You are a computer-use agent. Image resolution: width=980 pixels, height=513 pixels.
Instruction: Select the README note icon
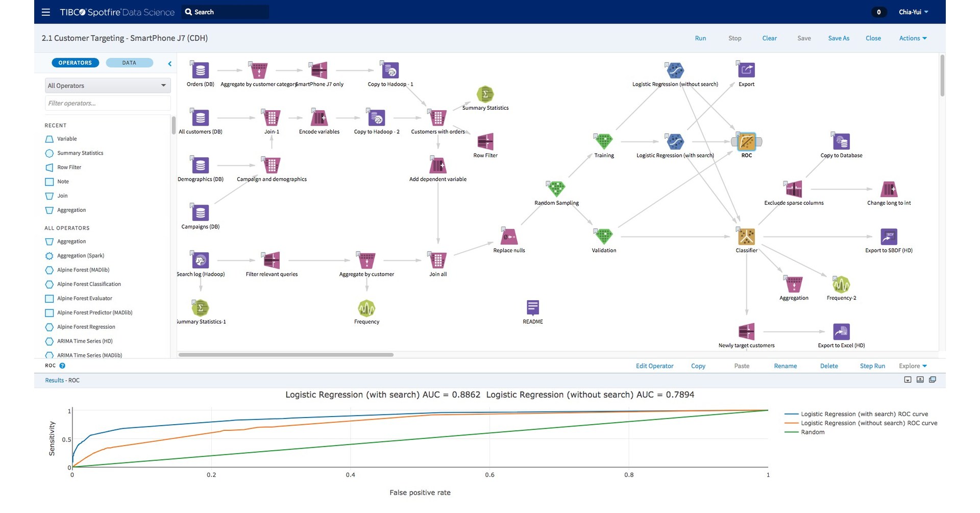[x=533, y=308]
